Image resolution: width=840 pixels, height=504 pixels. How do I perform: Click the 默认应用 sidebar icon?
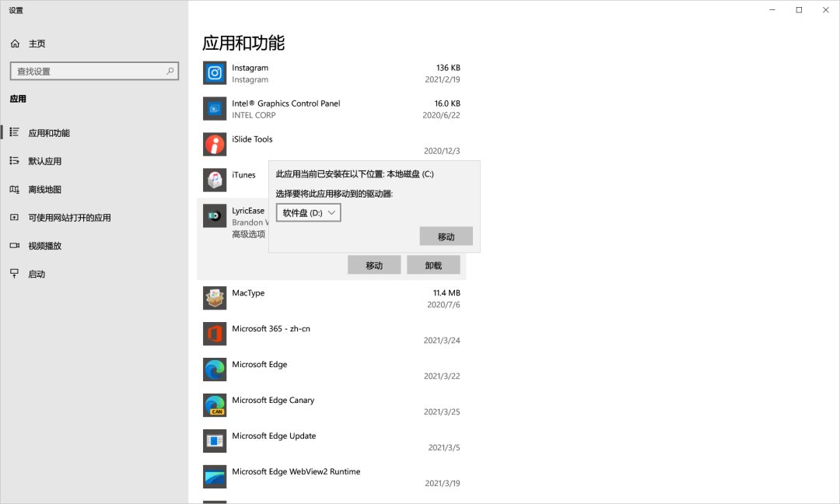tap(15, 161)
